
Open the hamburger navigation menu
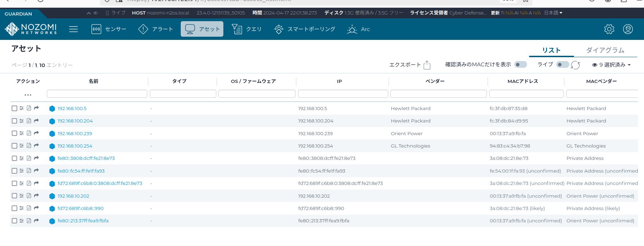(73, 29)
